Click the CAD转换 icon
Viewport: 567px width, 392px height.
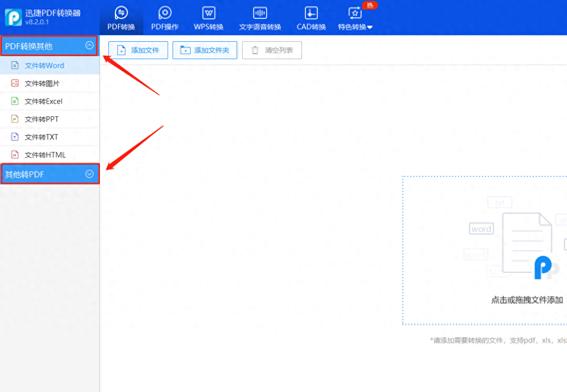311,13
